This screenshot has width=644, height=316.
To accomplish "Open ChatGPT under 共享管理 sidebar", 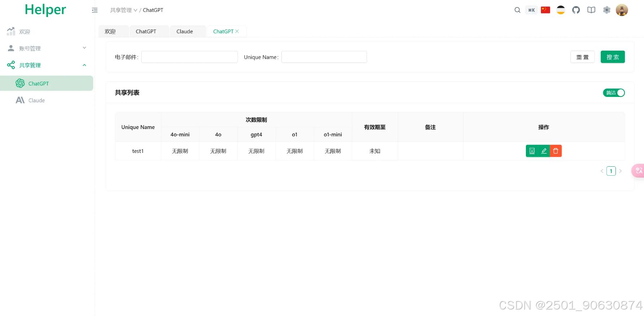I will (47, 83).
